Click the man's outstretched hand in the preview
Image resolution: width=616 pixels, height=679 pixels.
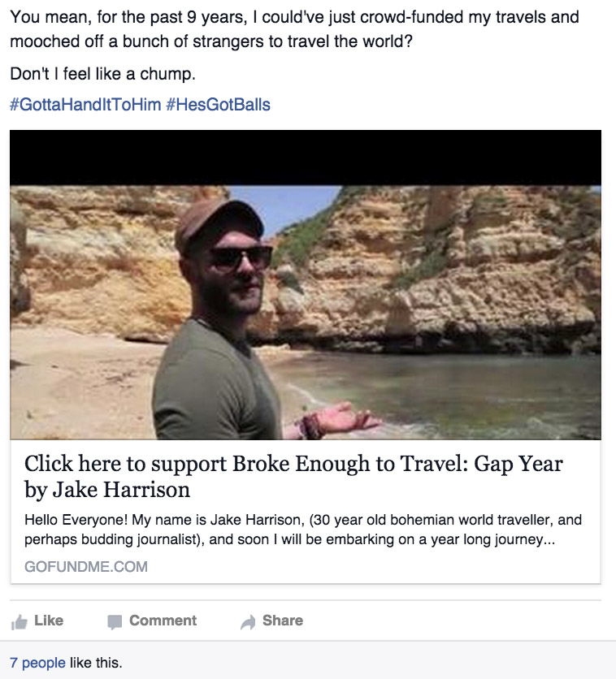pyautogui.click(x=342, y=420)
